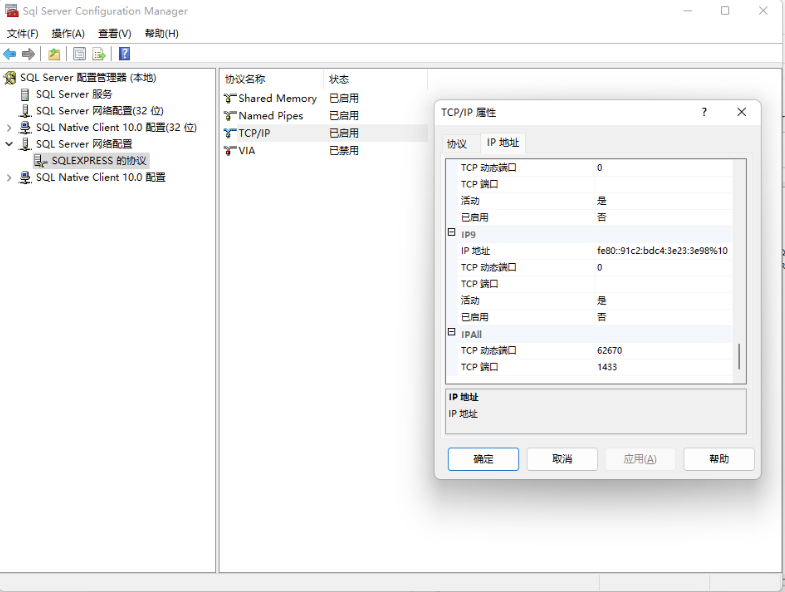Click the SQLEXPRESS 的协议 icon
785x592 pixels.
click(41, 161)
